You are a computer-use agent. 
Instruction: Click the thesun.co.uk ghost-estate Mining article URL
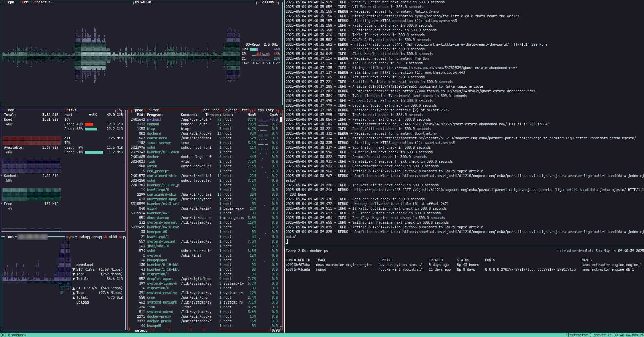pos(451,68)
